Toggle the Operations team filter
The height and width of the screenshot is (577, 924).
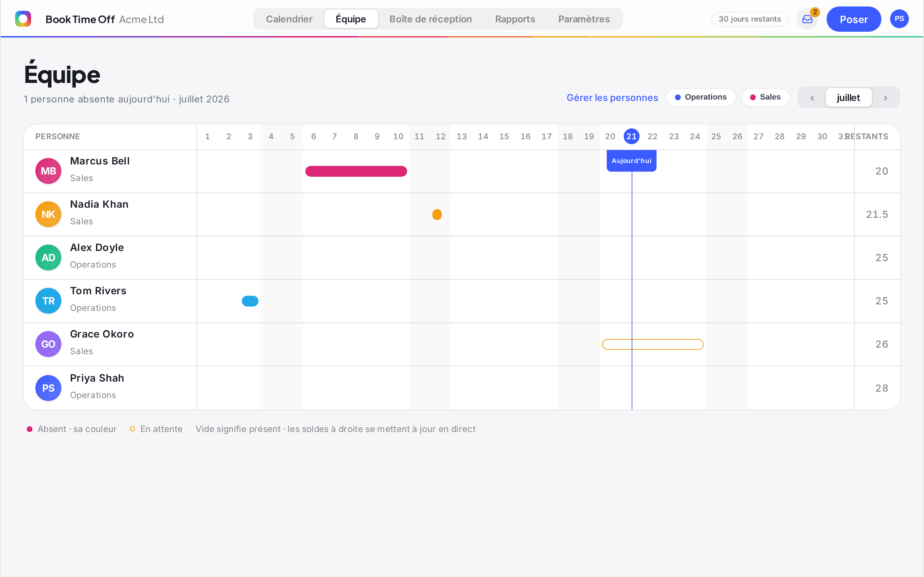coord(701,97)
